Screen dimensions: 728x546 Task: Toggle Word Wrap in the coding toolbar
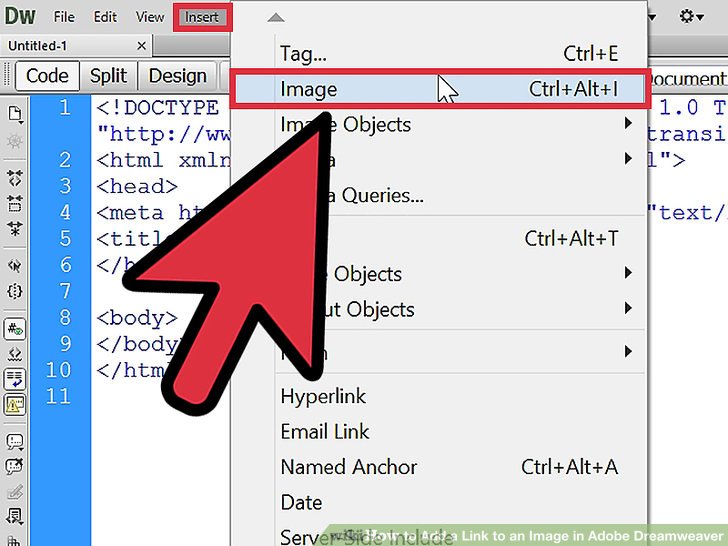[15, 378]
